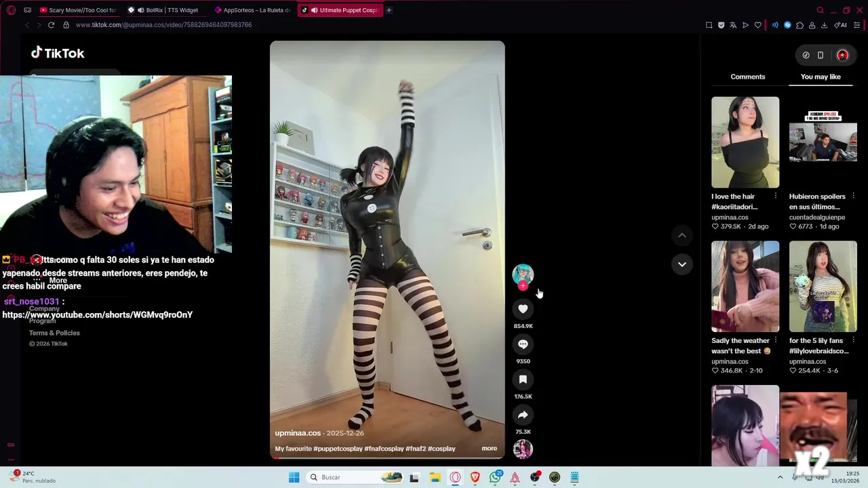This screenshot has height=488, width=868.
Task: Open the weather widget 24°C
Action: tap(33, 477)
